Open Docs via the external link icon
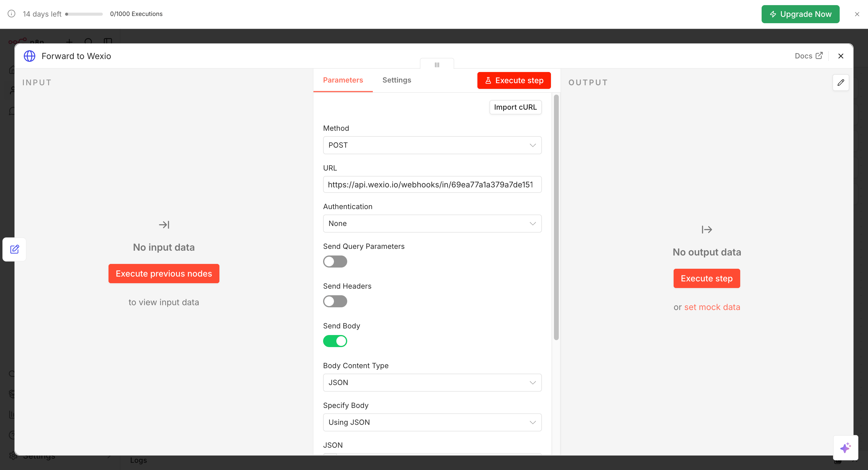The width and height of the screenshot is (868, 470). 819,56
